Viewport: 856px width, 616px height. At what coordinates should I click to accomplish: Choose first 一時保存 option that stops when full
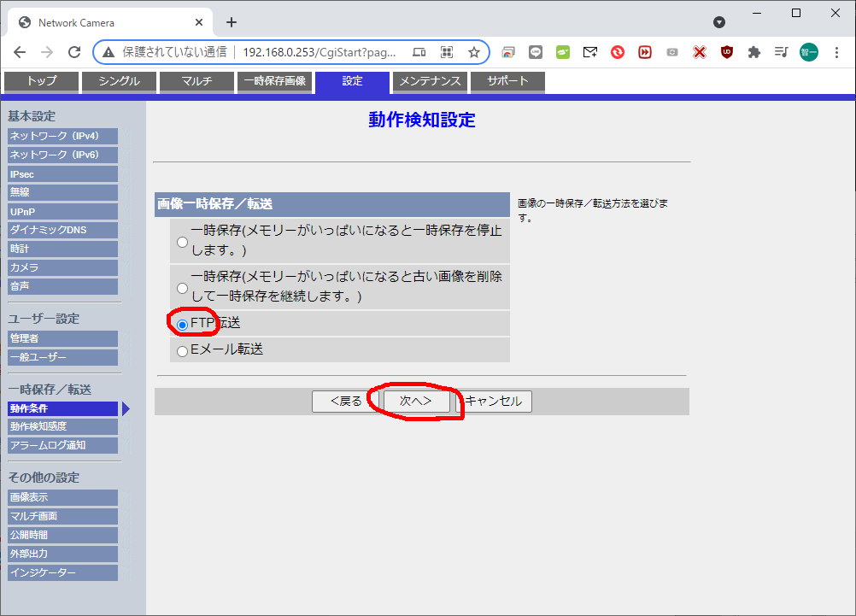[x=182, y=242]
